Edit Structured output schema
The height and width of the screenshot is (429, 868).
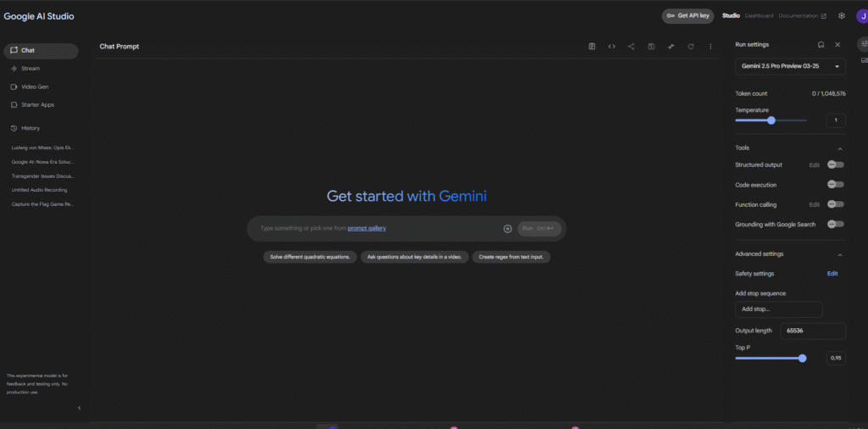click(x=815, y=165)
